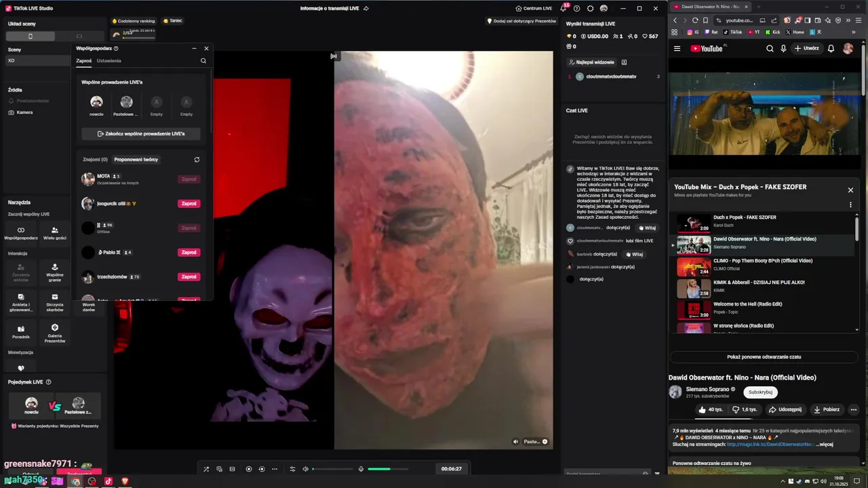Viewport: 868px width, 488px height.
Task: Select landscape scene layout option
Action: pos(79,36)
